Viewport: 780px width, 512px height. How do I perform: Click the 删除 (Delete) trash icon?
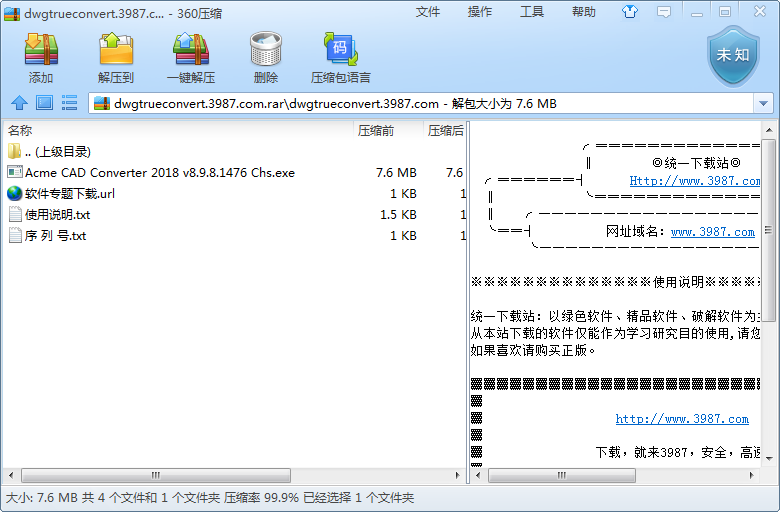(266, 50)
